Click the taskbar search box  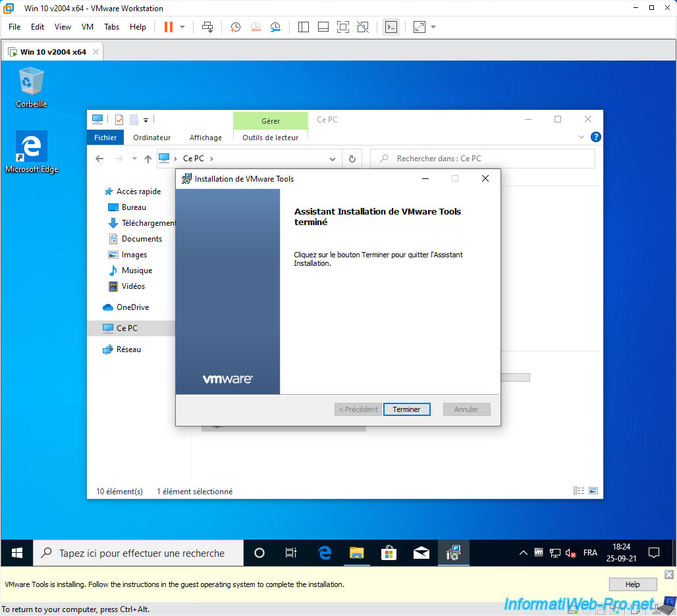tap(138, 553)
